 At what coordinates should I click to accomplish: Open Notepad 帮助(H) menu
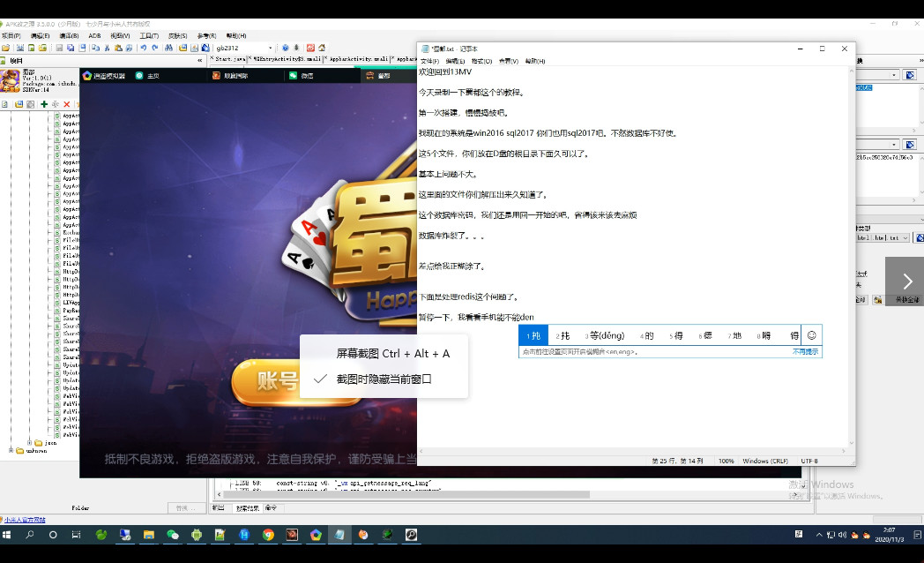535,61
